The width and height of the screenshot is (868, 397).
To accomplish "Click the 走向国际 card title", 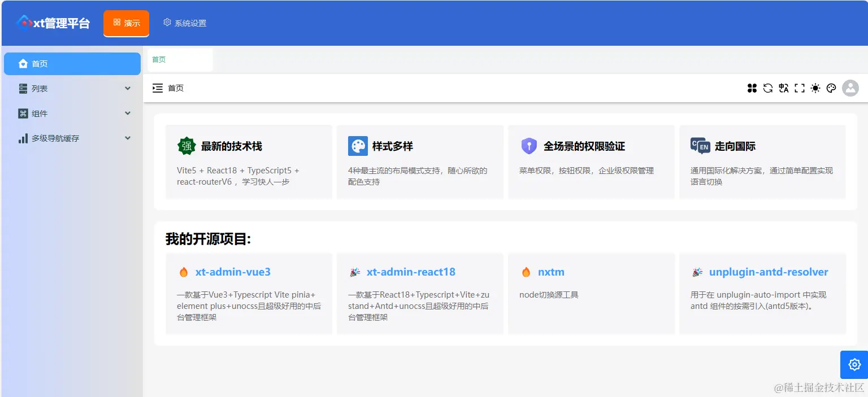I will click(x=735, y=146).
